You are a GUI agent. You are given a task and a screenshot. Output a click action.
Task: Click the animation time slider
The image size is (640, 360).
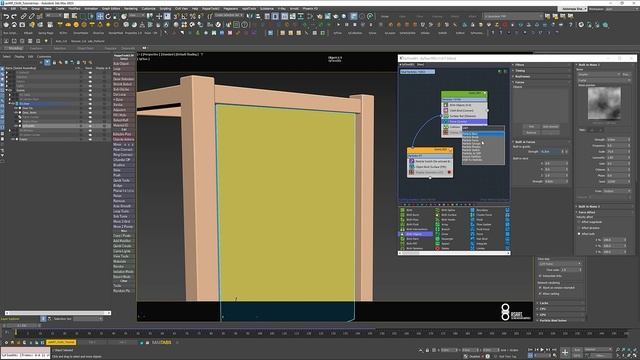tap(22, 326)
